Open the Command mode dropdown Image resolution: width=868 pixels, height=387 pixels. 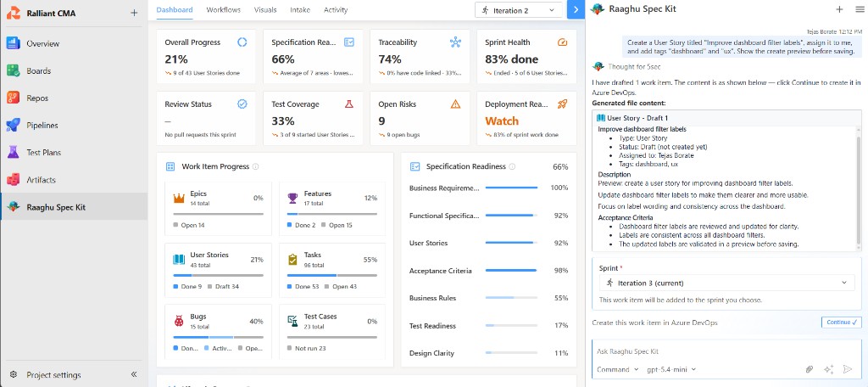pyautogui.click(x=617, y=369)
